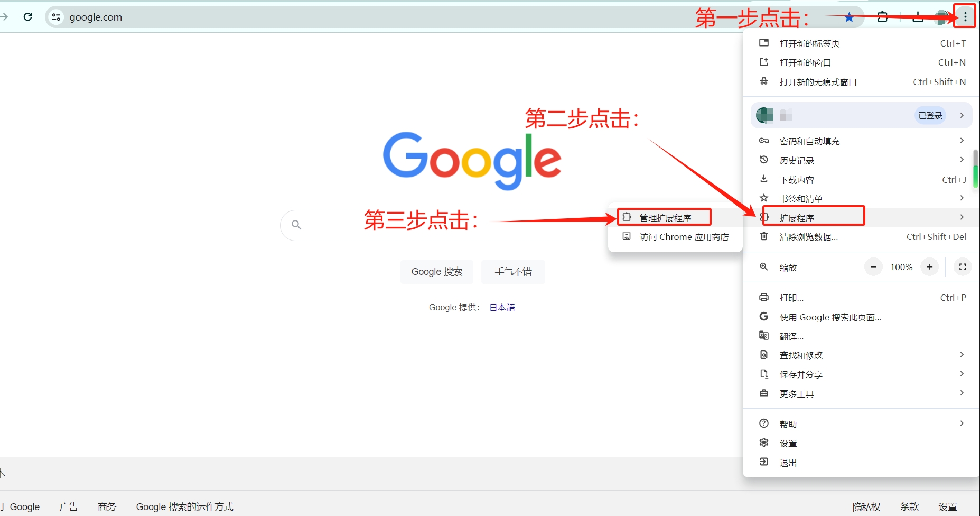The image size is (980, 516).
Task: Open 书签和清单 submenu
Action: pyautogui.click(x=861, y=199)
